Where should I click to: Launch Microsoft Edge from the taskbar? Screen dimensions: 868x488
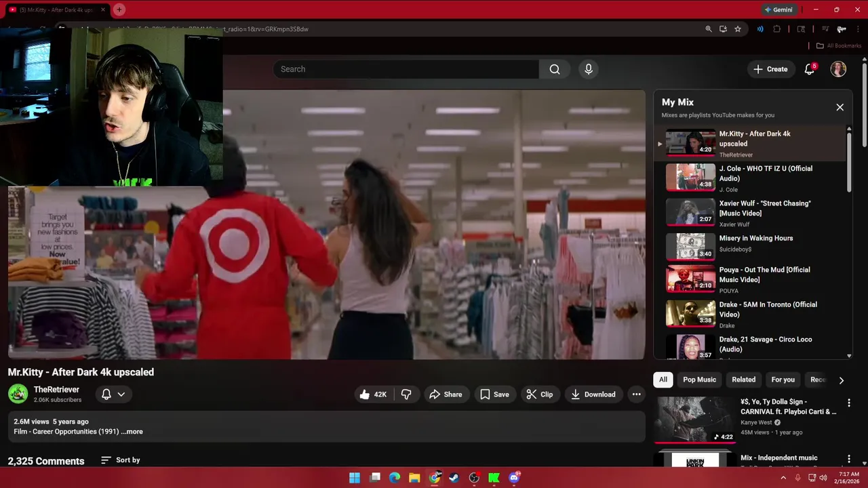pyautogui.click(x=395, y=478)
